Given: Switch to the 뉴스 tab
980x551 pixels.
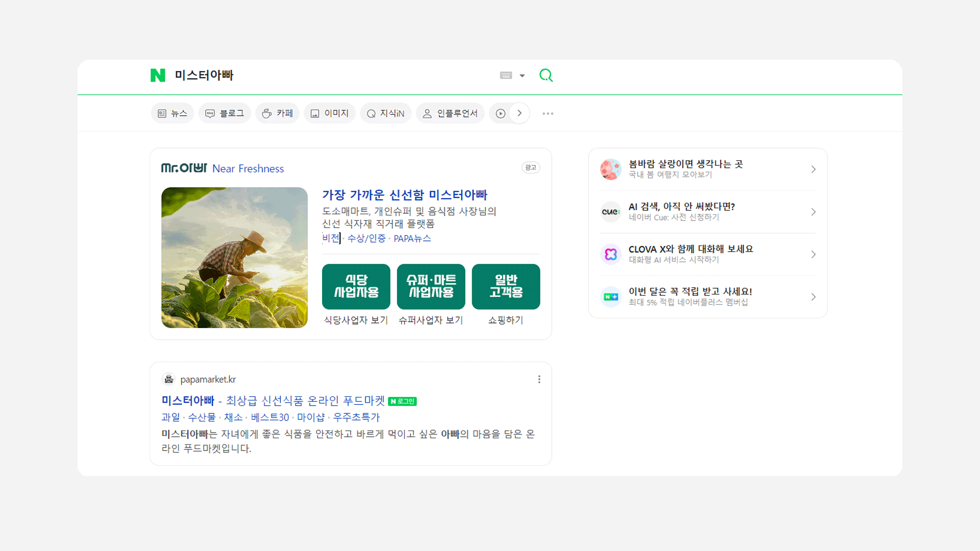Looking at the screenshot, I should [x=173, y=113].
